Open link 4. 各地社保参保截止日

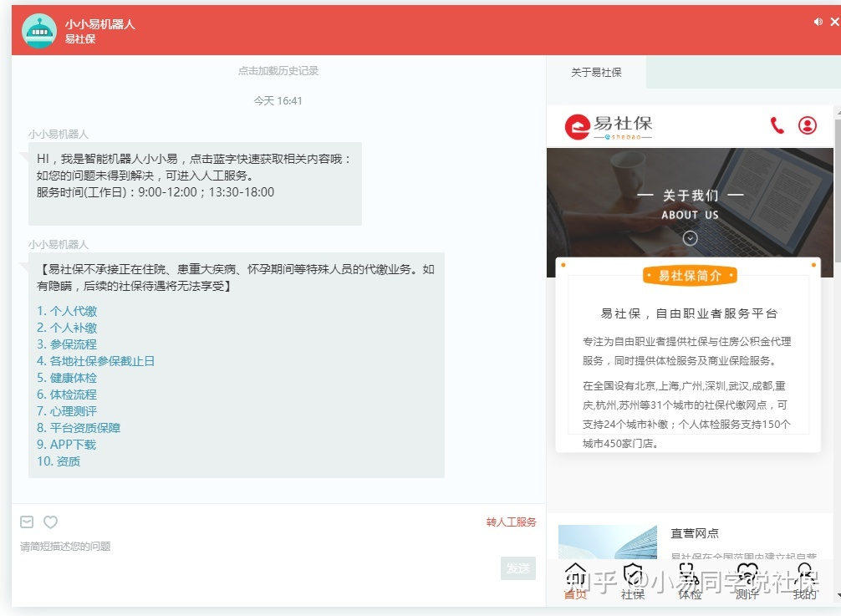point(95,361)
